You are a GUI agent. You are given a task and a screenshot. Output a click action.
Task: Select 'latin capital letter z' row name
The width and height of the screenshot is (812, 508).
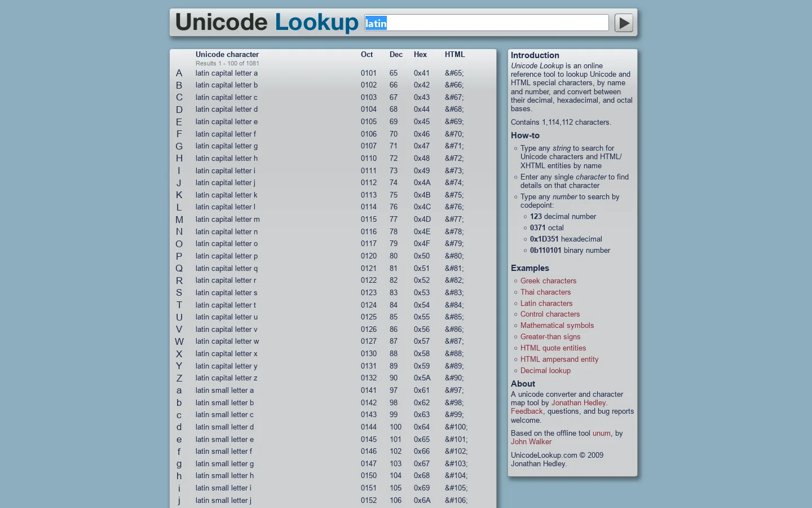(227, 378)
